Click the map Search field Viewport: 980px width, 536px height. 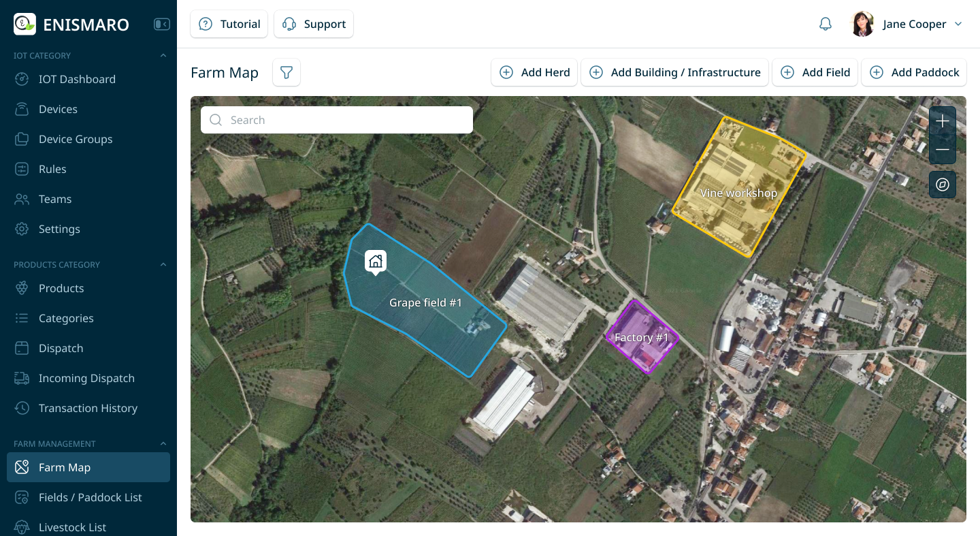pyautogui.click(x=337, y=120)
